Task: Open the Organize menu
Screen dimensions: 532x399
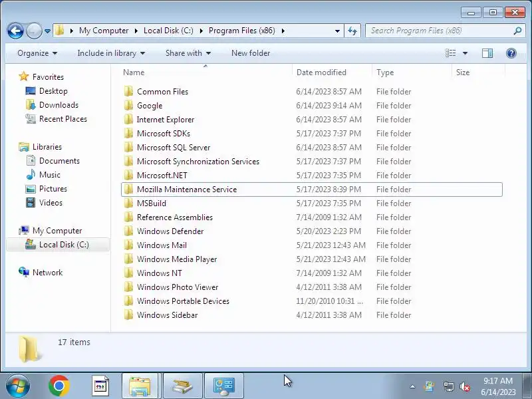Action: click(x=37, y=53)
